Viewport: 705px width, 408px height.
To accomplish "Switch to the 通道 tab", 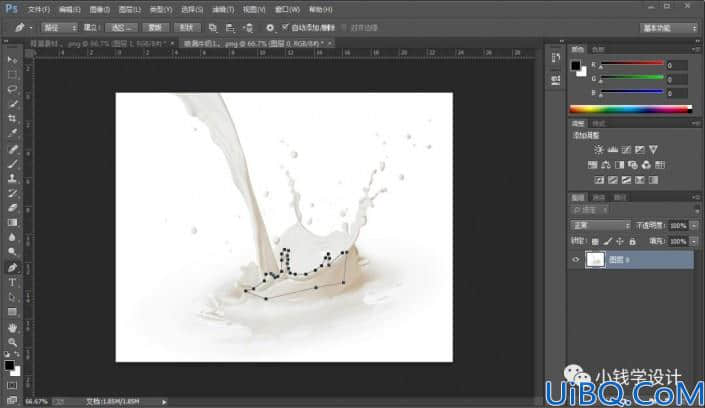I will click(598, 197).
